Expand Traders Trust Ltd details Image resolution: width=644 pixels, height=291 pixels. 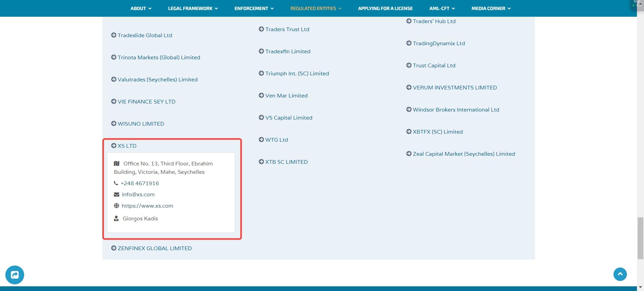point(284,29)
